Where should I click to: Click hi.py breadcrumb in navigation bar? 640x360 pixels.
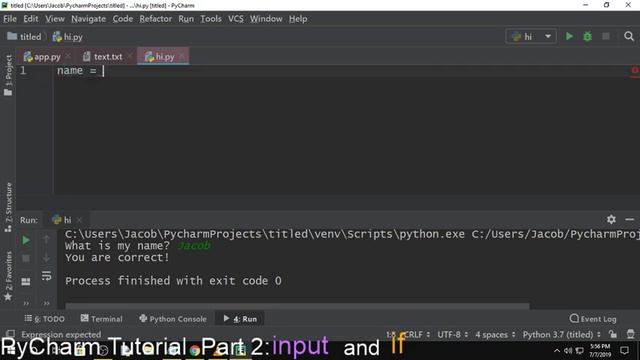click(68, 37)
